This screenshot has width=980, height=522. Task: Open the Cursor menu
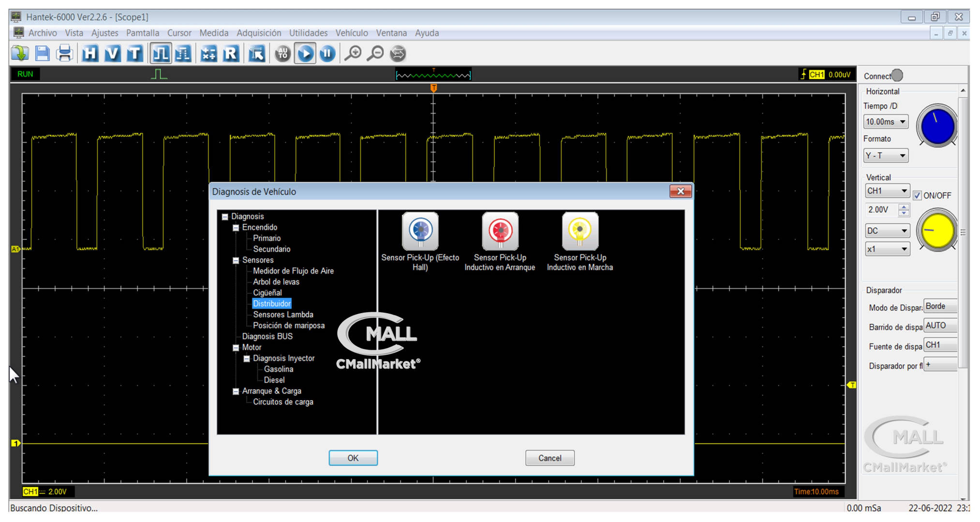point(179,33)
